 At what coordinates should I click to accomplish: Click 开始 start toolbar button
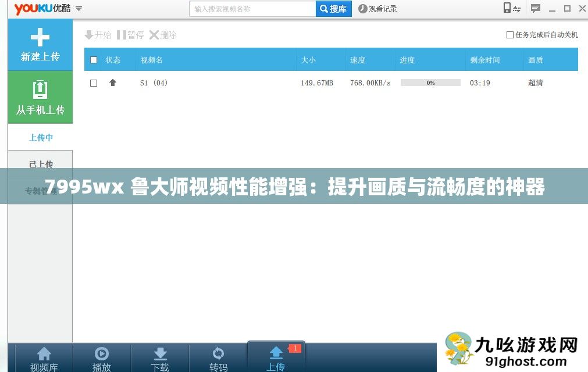tap(98, 35)
